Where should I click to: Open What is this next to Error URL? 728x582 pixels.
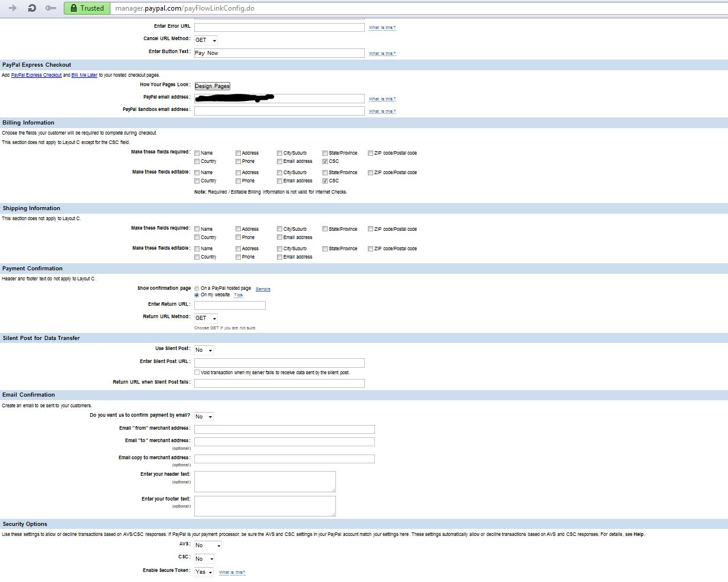point(382,28)
